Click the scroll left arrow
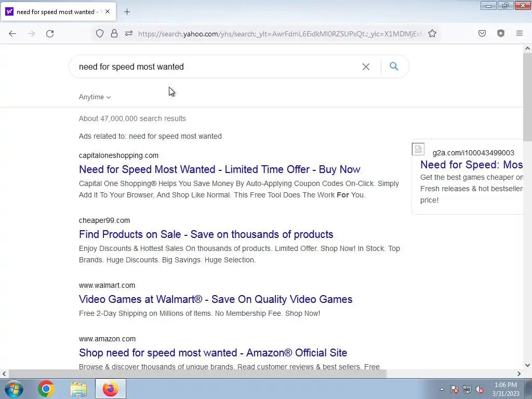The height and width of the screenshot is (399, 532). click(x=4, y=374)
